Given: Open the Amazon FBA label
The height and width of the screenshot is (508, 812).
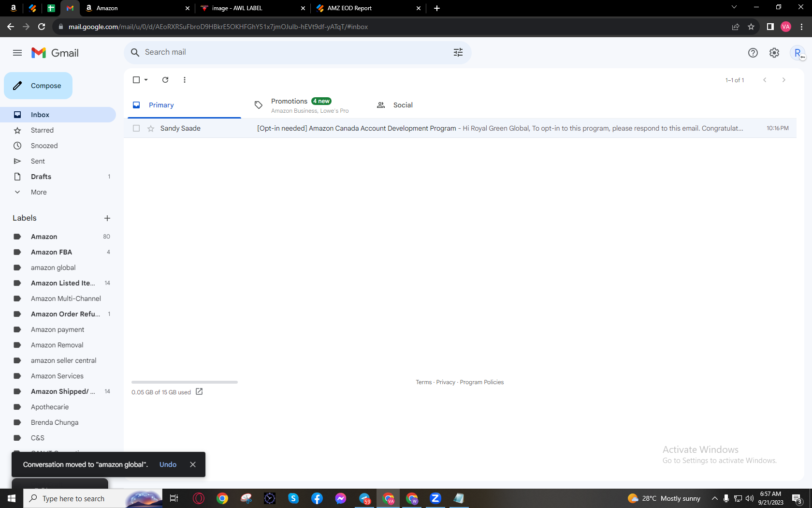Looking at the screenshot, I should tap(58, 252).
